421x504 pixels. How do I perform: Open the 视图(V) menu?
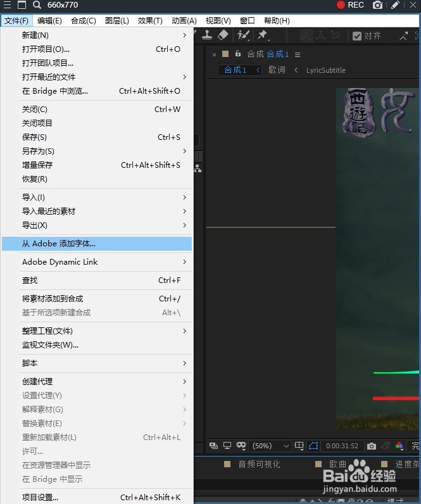pyautogui.click(x=218, y=21)
